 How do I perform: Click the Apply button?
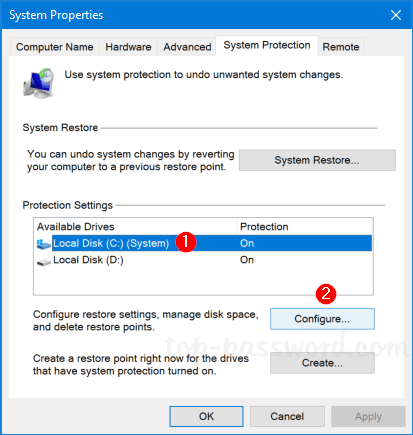[368, 416]
